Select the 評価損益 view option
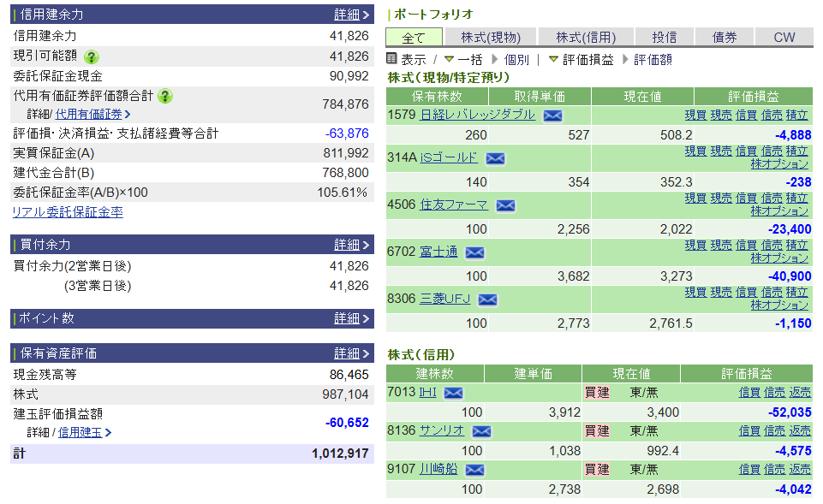 coord(581,59)
